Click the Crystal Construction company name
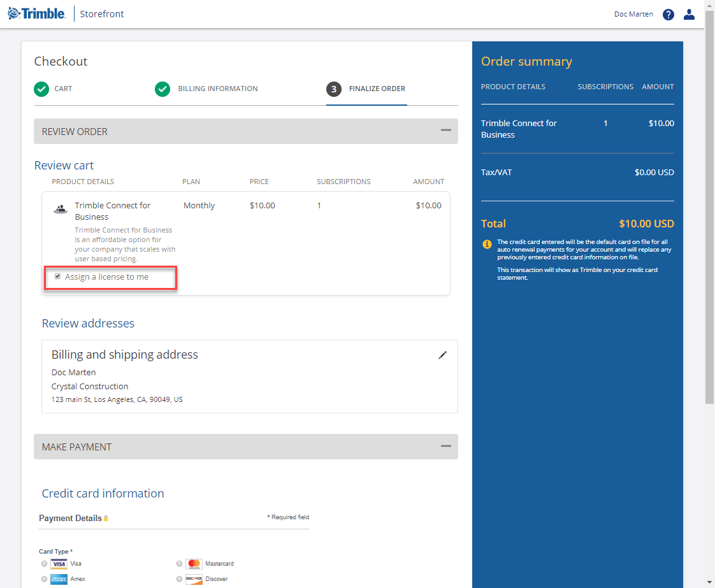The image size is (715, 588). point(90,387)
